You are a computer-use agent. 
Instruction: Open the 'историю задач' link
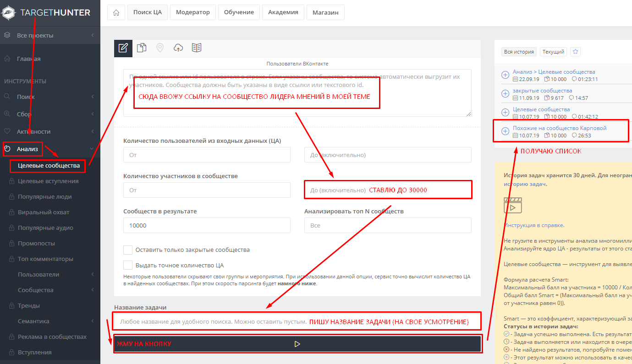tap(525, 184)
